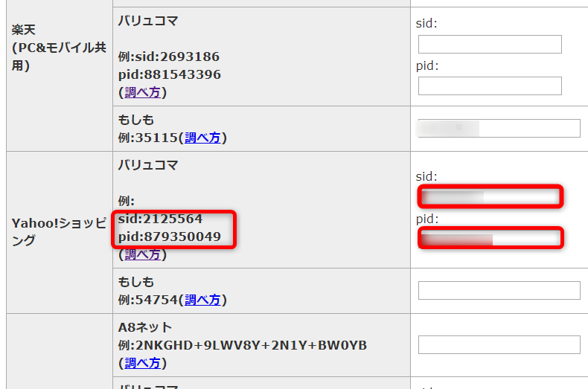This screenshot has height=389, width=588.
Task: Click the Rakuten ValueCommerce sid input field
Action: pyautogui.click(x=490, y=44)
